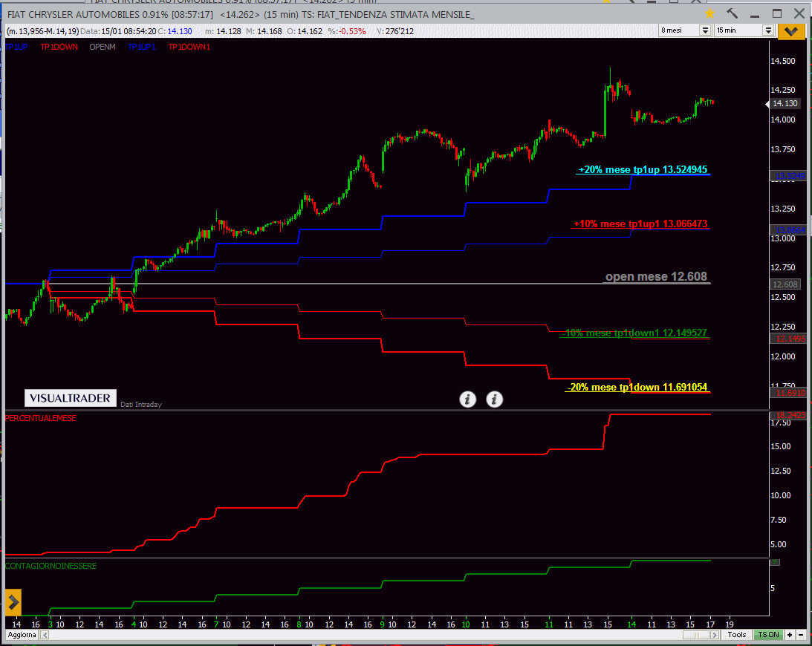Open settings with the hammer icon
The width and height of the screenshot is (812, 646).
[733, 13]
